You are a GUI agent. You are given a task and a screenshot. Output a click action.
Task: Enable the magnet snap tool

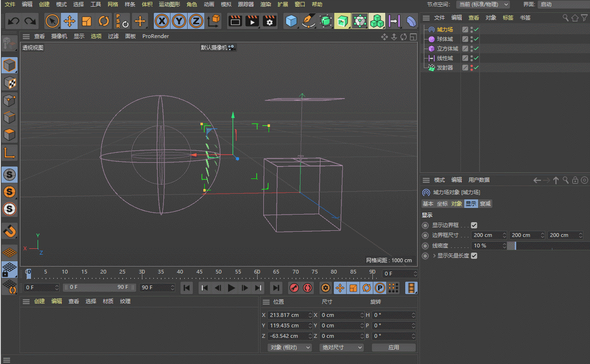pos(10,231)
